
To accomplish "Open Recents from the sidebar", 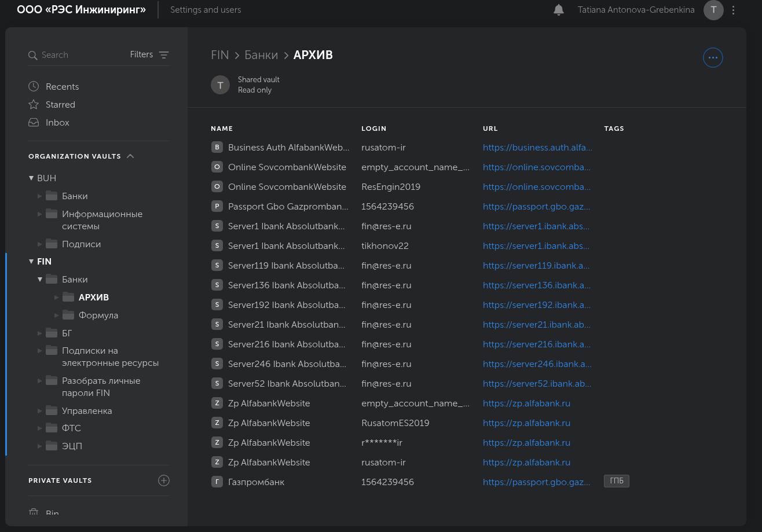I will pos(62,87).
